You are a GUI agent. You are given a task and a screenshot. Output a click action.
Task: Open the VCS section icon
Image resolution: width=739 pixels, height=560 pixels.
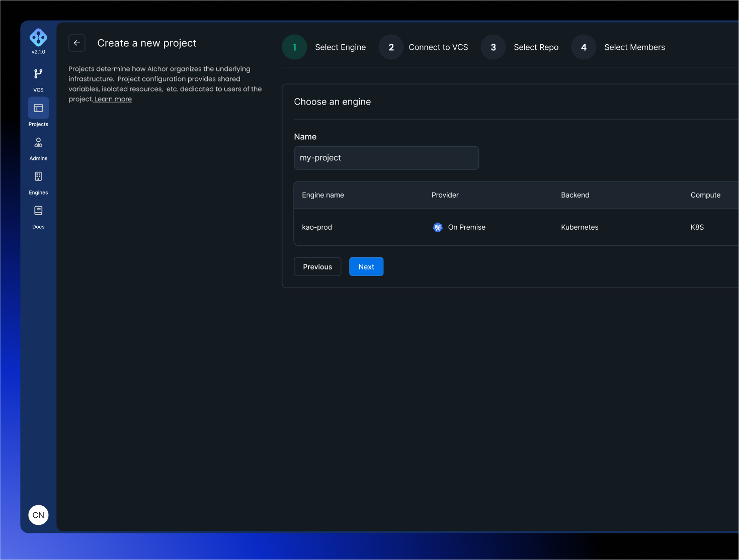[38, 74]
